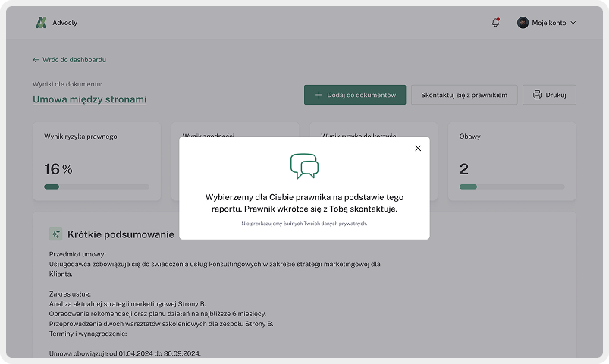Click the Wyniki dla dokumentu label

(67, 84)
